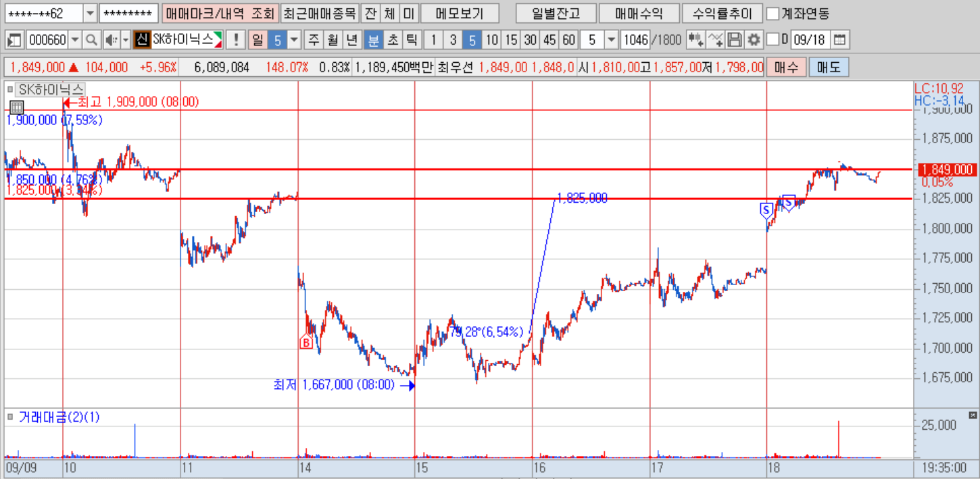Switch to 년 yearly chart
Viewport: 980px width, 479px height.
coord(351,40)
